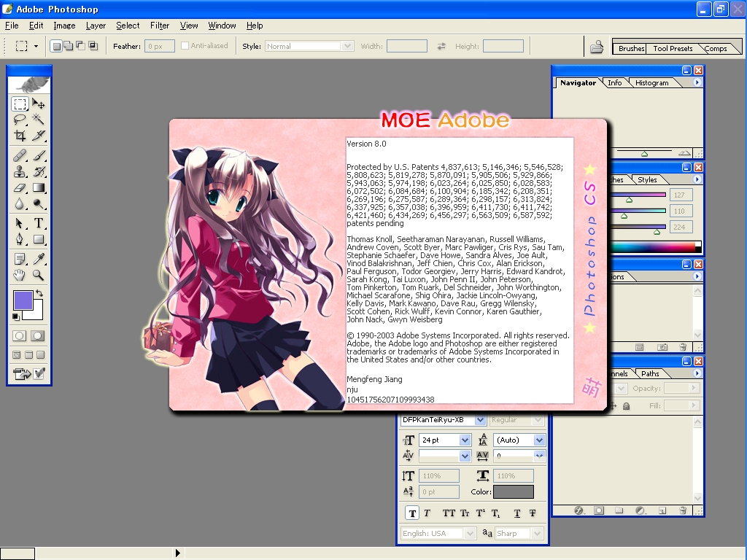This screenshot has width=747, height=560.
Task: Open the leading (Auto) dropdown
Action: tap(539, 440)
